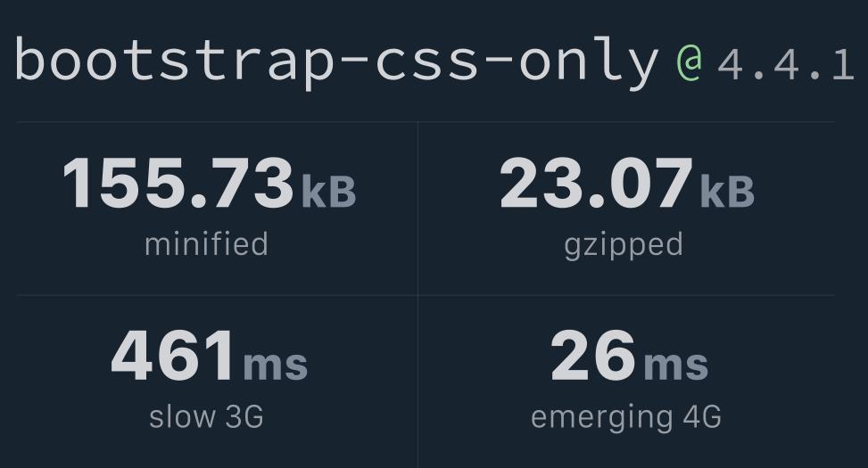Click the decimal .07 in gzipped size
This screenshot has height=468, width=868.
(641, 183)
